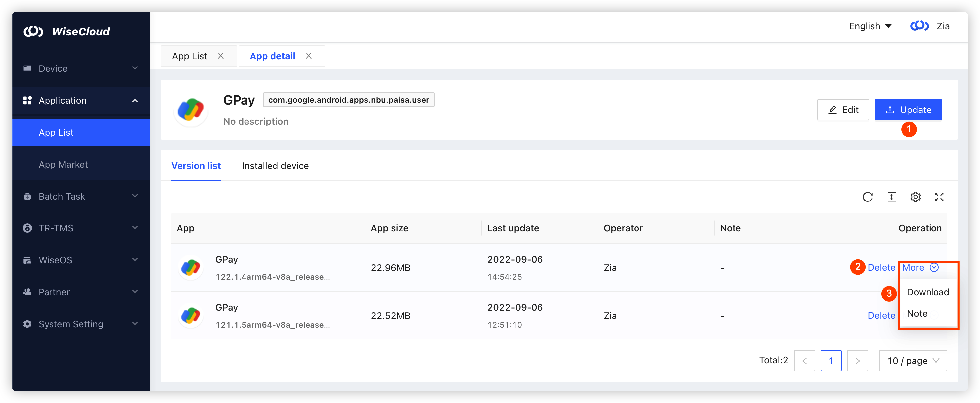Click the Total:2 label
The width and height of the screenshot is (980, 403).
click(773, 360)
